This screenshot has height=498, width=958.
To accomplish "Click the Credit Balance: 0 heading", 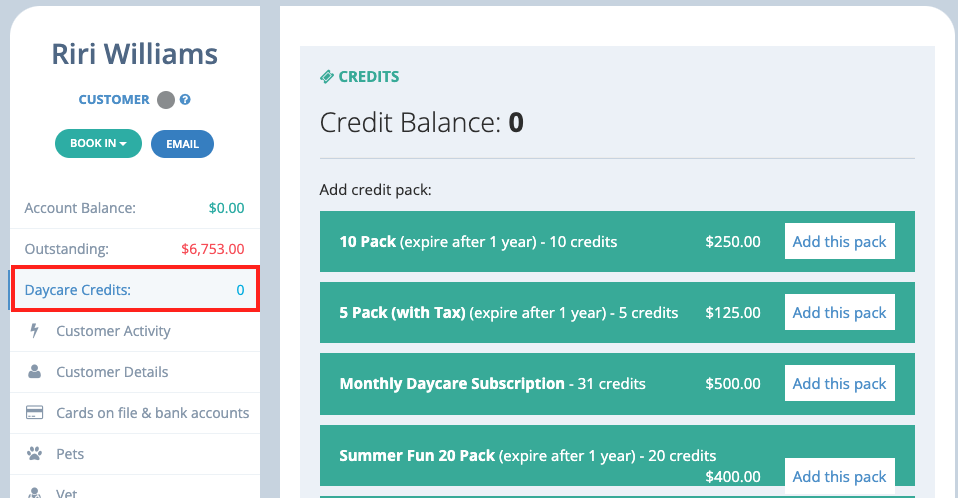I will click(x=422, y=122).
